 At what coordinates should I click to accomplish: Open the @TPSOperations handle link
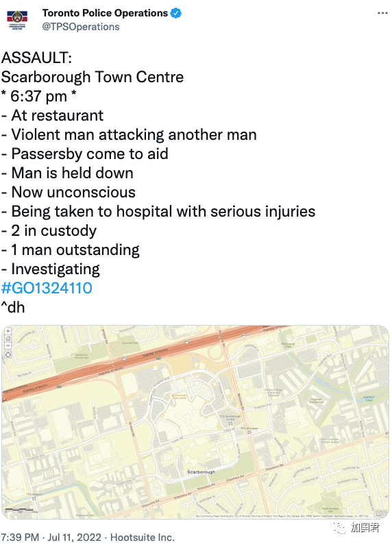pos(81,27)
